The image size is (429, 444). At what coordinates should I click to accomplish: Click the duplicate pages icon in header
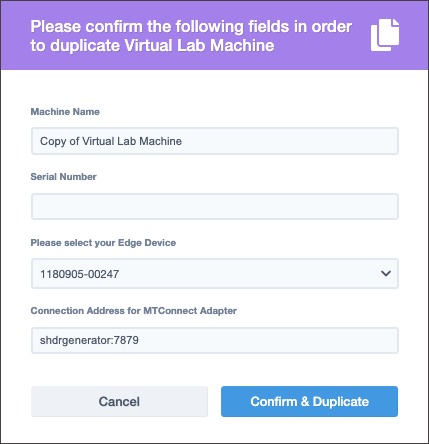[x=385, y=35]
